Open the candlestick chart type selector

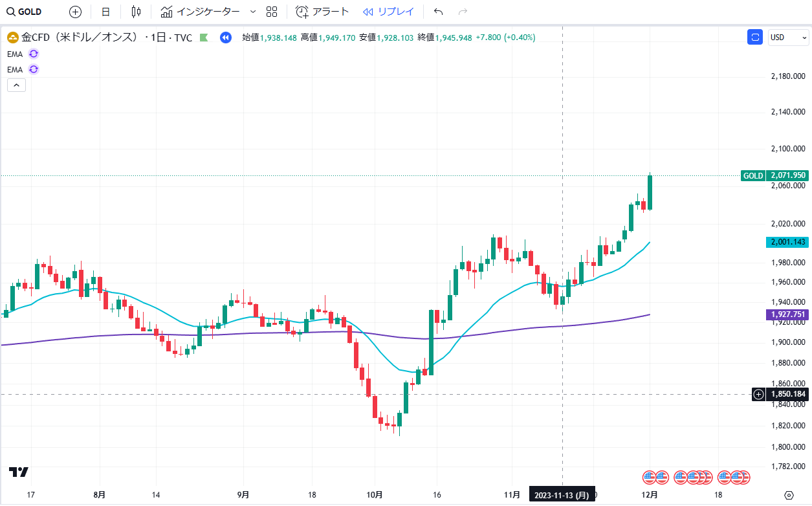(135, 12)
